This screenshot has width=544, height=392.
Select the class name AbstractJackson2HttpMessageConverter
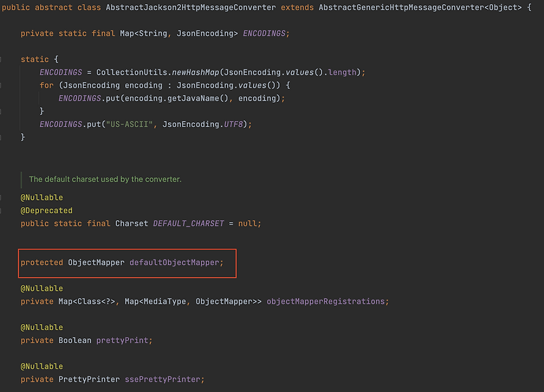coord(192,7)
